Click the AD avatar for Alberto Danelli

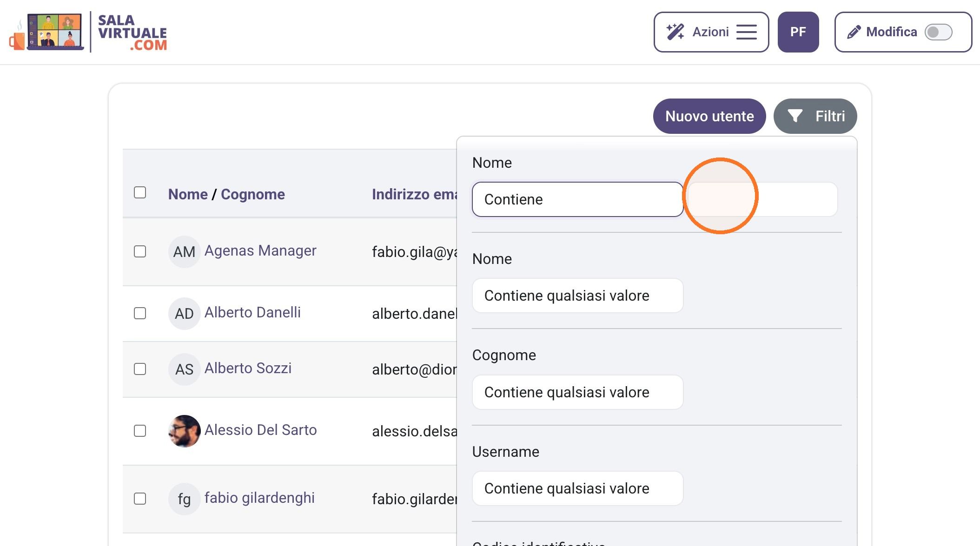(x=184, y=314)
